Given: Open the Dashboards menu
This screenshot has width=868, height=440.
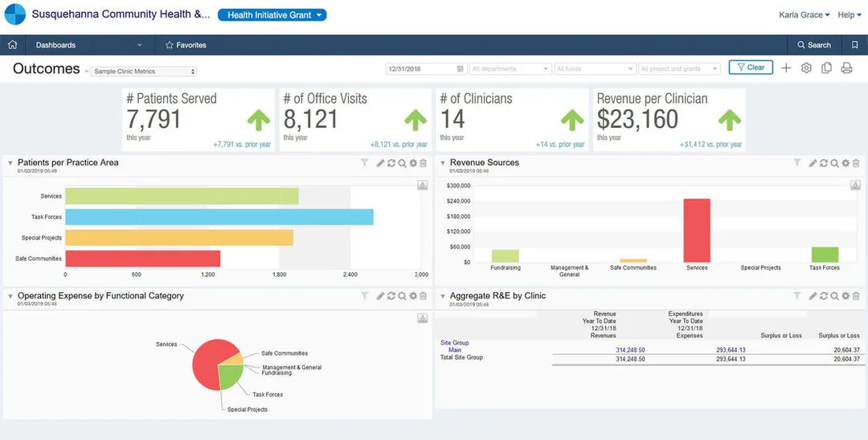Looking at the screenshot, I should (88, 45).
